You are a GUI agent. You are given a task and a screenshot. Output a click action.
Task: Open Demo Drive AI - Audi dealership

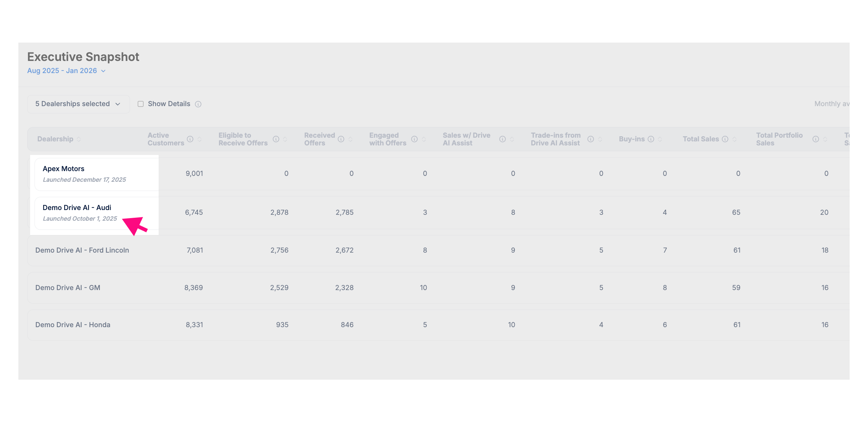point(77,208)
